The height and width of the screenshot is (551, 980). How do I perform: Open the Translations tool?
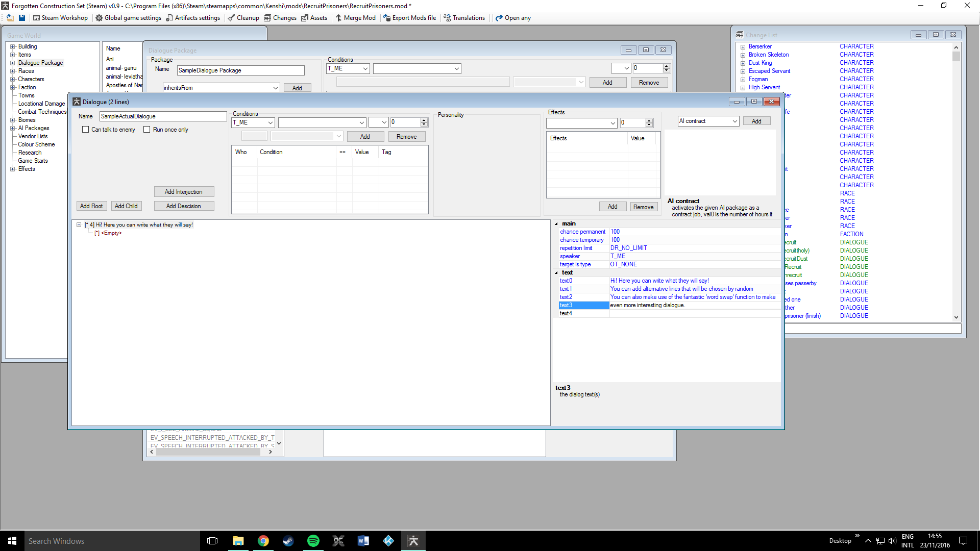click(464, 18)
